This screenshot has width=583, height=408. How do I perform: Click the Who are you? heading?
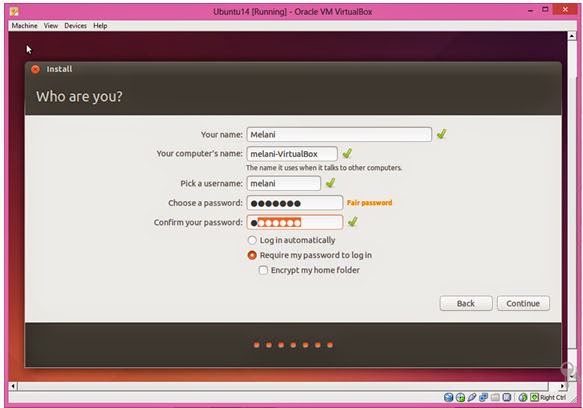pyautogui.click(x=79, y=96)
